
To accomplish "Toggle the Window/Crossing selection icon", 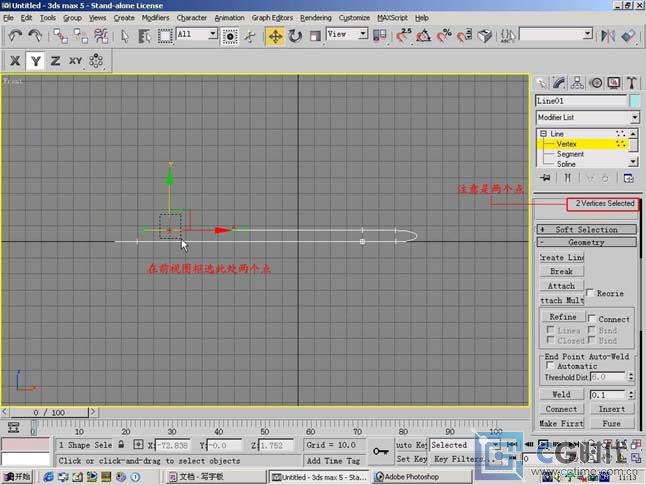I will point(229,36).
